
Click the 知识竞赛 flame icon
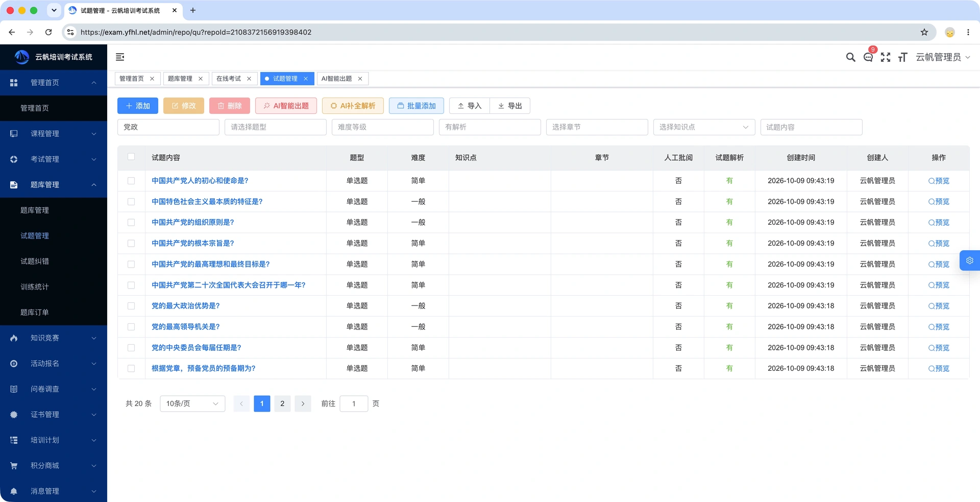14,338
